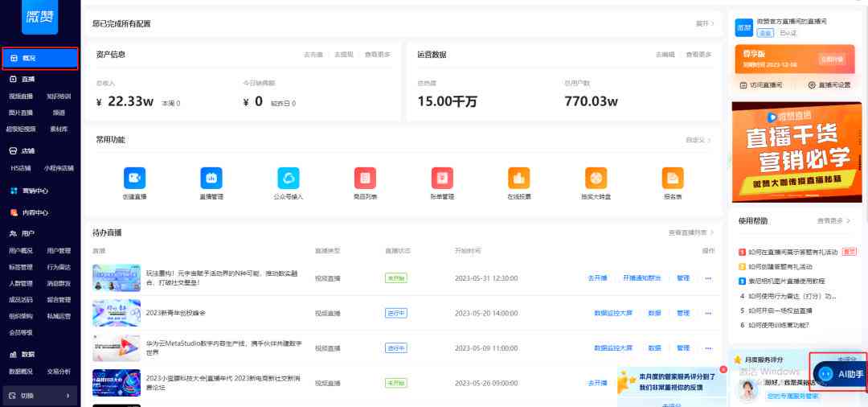Image resolution: width=868 pixels, height=407 pixels.
Task: Open the AI助手 assistant button
Action: (x=841, y=374)
